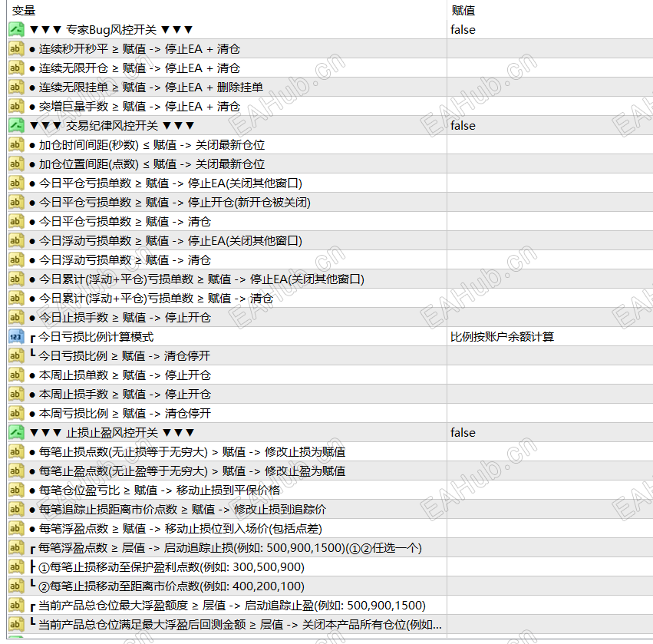Click the ab icon beside 每笔仓位盈亏比

click(x=16, y=490)
